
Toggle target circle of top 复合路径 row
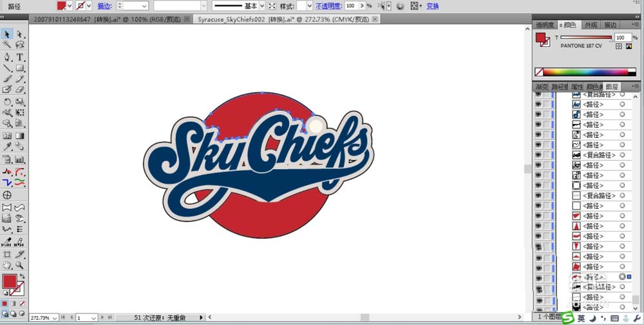(x=622, y=94)
